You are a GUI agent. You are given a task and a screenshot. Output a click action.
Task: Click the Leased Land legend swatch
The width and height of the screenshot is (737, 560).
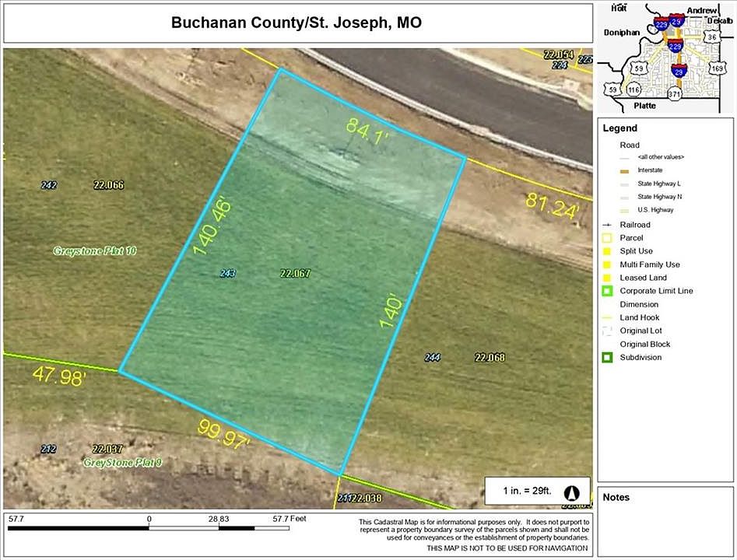(x=607, y=278)
